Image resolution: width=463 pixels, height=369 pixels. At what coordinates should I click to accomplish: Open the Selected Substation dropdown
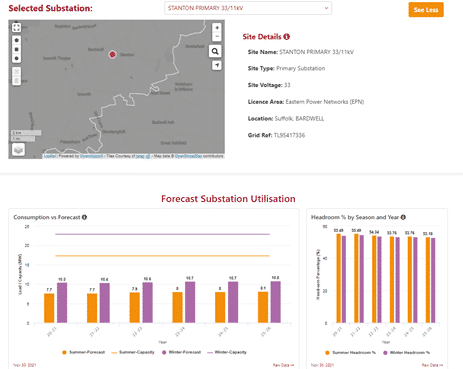coord(248,8)
